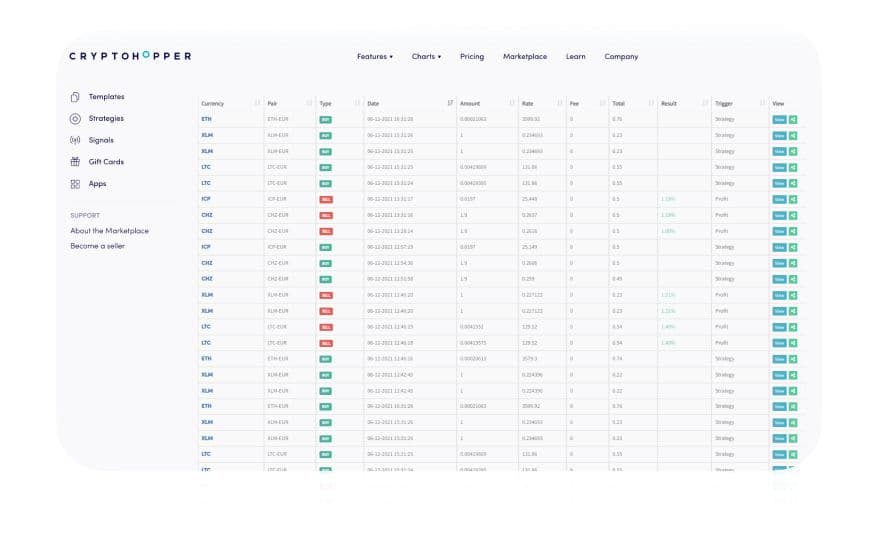Viewport: 878px width, 540px height.
Task: Open the About the Marketplace link
Action: click(x=109, y=231)
